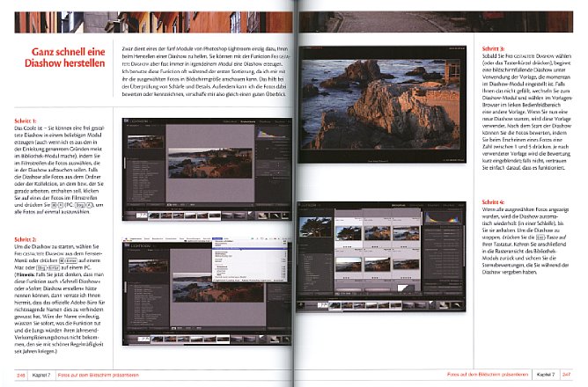The height and width of the screenshot is (387, 588).
Task: Click page number 247 in the footer
Action: pyautogui.click(x=566, y=375)
